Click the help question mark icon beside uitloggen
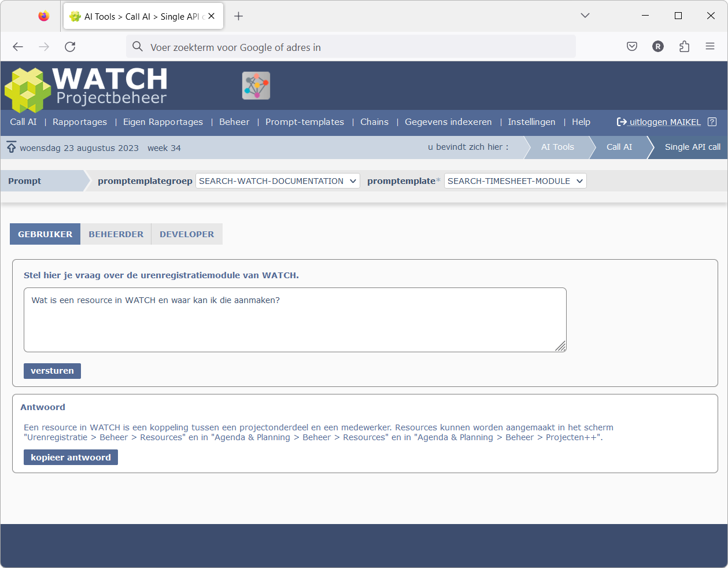The width and height of the screenshot is (728, 568). 712,122
